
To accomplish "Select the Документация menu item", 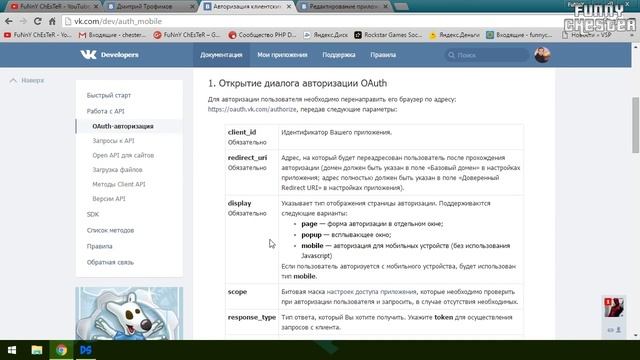I will click(x=221, y=55).
